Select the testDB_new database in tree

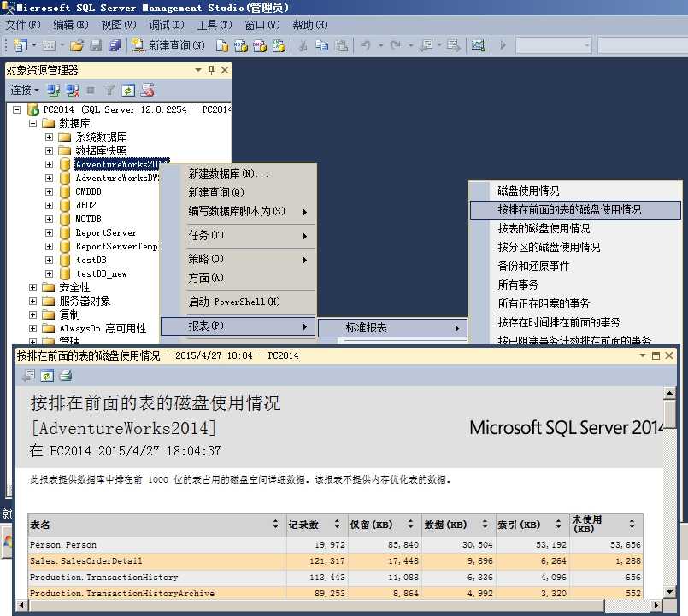tap(102, 273)
